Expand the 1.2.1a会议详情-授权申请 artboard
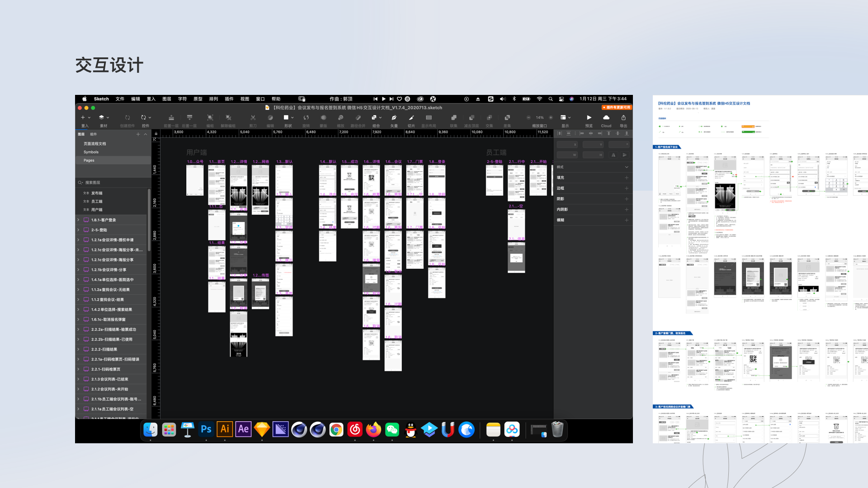This screenshot has width=868, height=488. 78,240
